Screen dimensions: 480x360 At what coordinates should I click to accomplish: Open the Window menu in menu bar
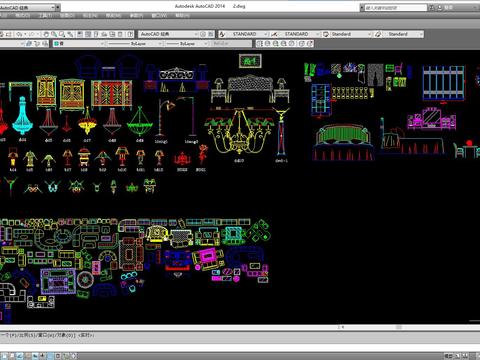(x=159, y=15)
